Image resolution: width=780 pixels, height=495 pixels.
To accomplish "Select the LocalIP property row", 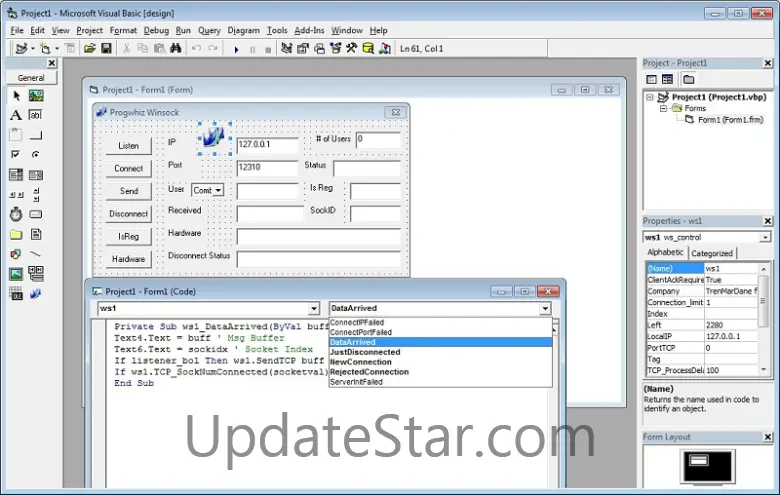I will tap(702, 336).
